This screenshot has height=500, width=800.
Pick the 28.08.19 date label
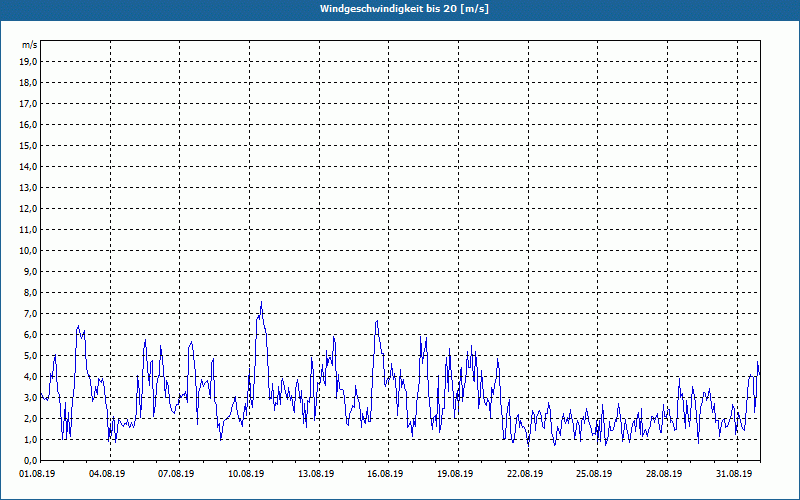click(x=663, y=474)
